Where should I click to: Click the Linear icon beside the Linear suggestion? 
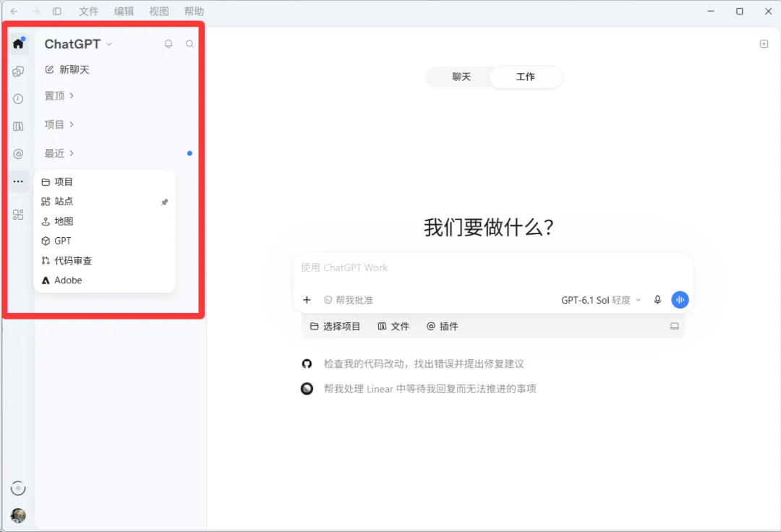[307, 389]
